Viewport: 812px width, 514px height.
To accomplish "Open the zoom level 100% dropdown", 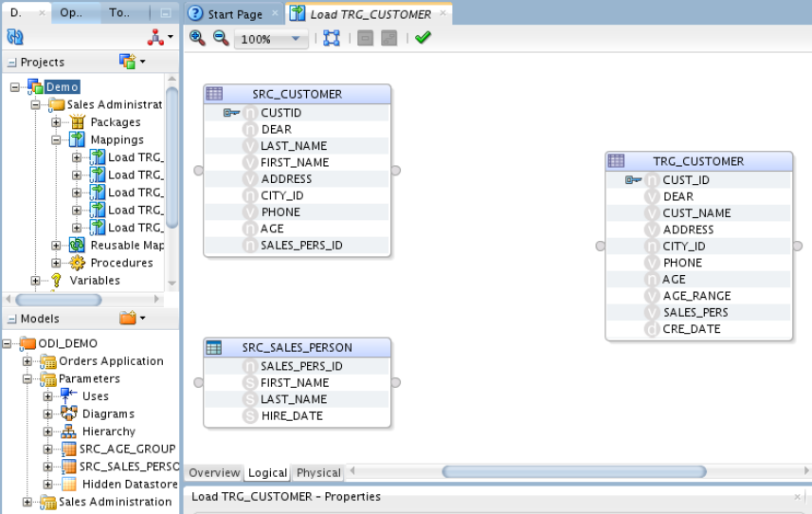I will coord(297,39).
